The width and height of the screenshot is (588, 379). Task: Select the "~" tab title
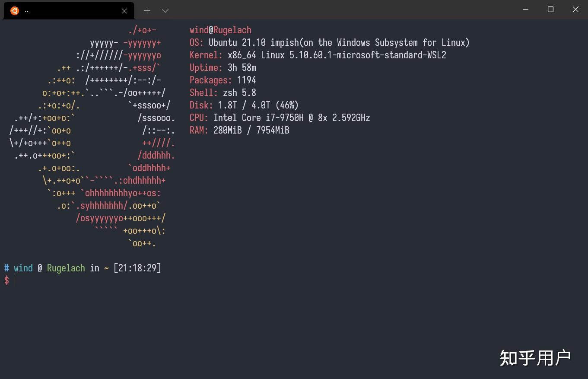pos(27,11)
